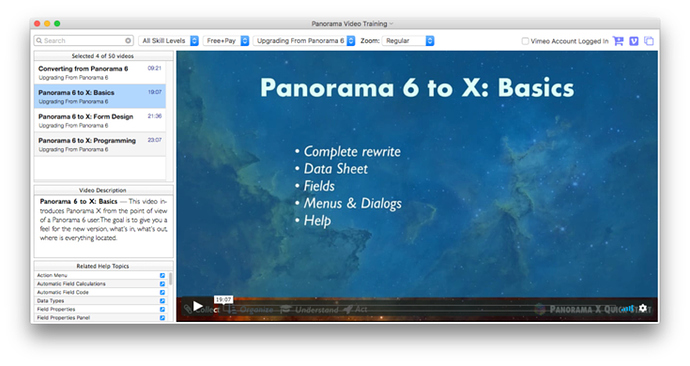Select Panorama 6 to X: Form Design video

coord(100,121)
